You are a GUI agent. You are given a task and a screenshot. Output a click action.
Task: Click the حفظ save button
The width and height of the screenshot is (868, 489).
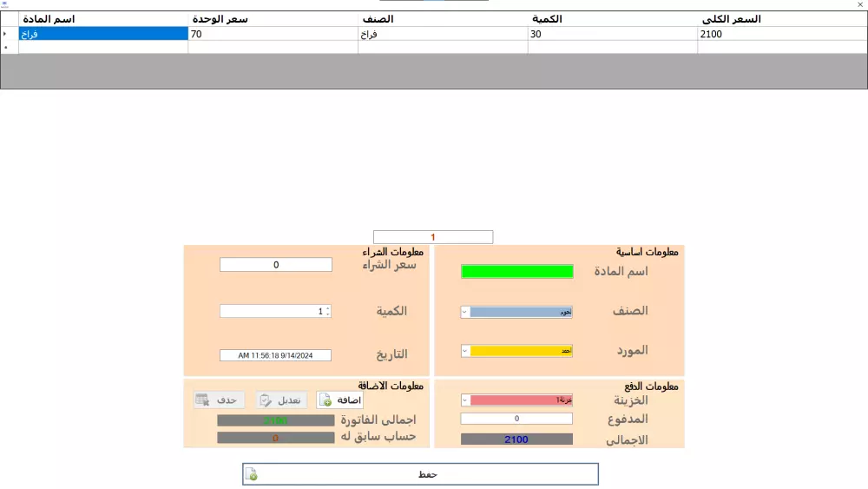(420, 474)
